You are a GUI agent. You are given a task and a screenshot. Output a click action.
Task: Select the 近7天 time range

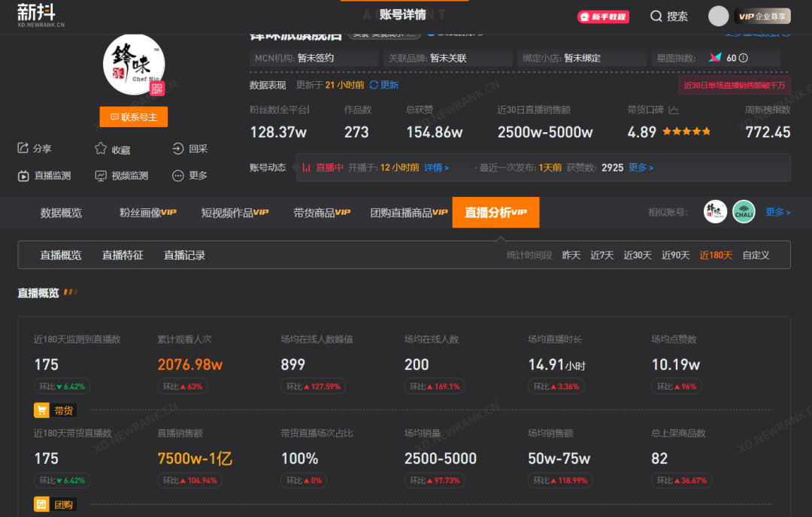point(601,255)
